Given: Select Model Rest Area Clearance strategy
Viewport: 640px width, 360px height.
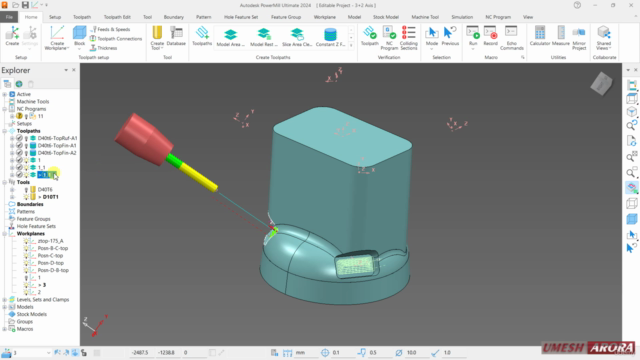Looking at the screenshot, I should pos(263,37).
